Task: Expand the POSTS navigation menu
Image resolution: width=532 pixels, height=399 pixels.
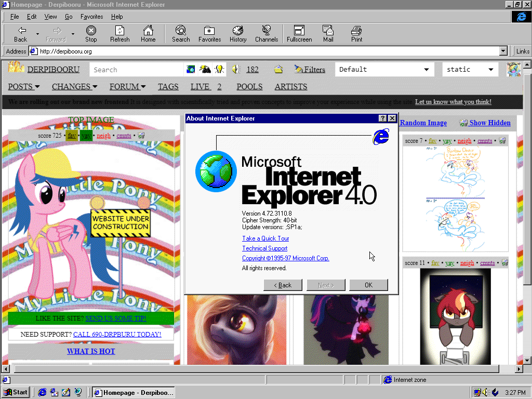Action: (x=24, y=87)
